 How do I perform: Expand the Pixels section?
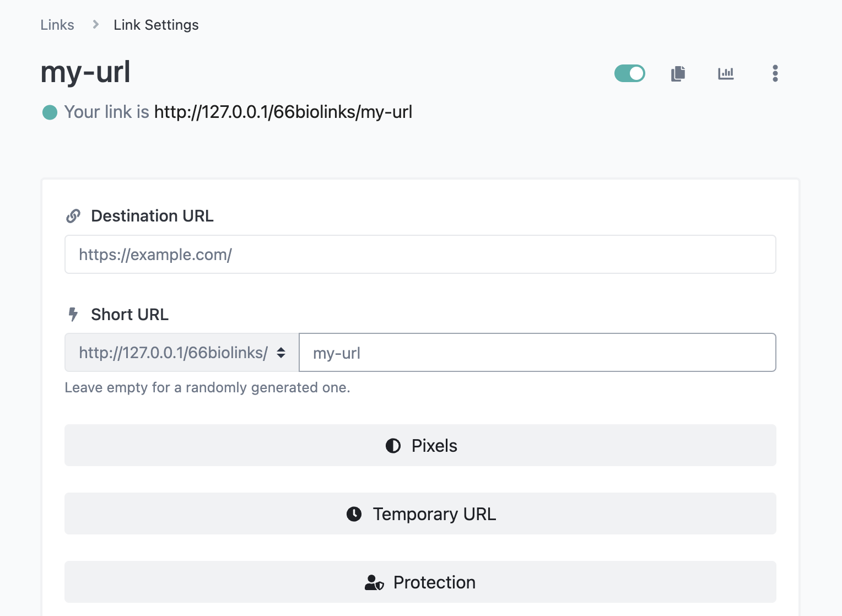pyautogui.click(x=420, y=445)
